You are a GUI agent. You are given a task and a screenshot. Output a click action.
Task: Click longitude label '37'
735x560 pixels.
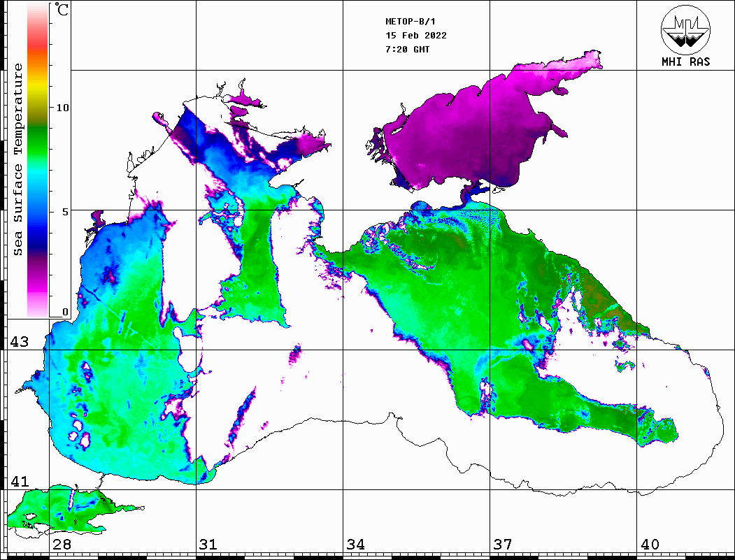(x=503, y=545)
